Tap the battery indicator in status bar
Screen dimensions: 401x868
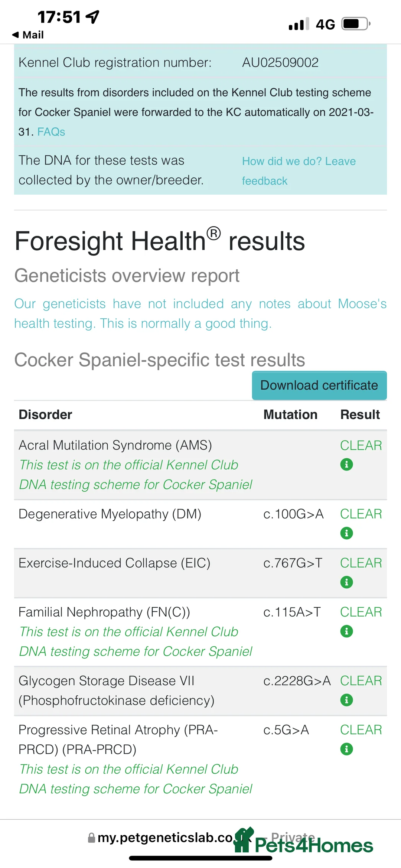click(355, 24)
